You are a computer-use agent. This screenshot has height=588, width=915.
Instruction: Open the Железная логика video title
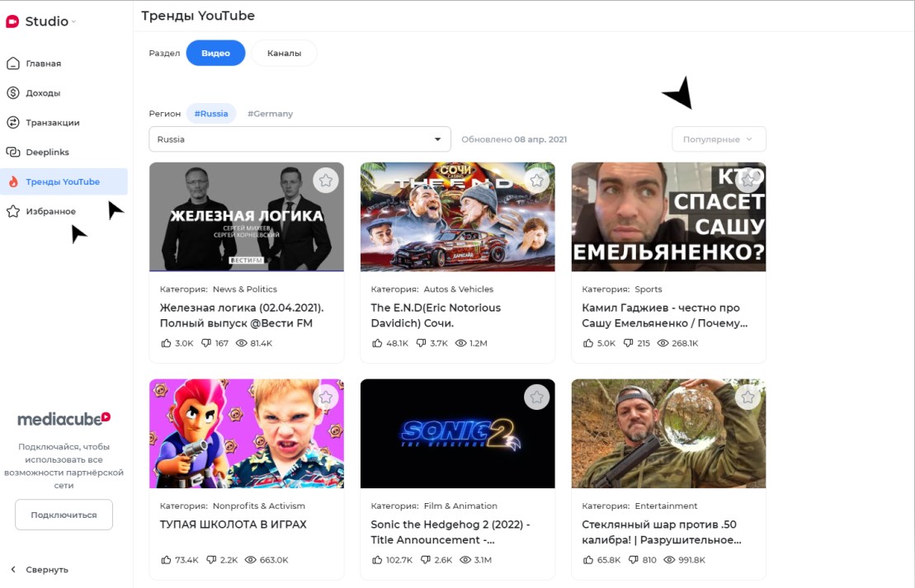(242, 316)
